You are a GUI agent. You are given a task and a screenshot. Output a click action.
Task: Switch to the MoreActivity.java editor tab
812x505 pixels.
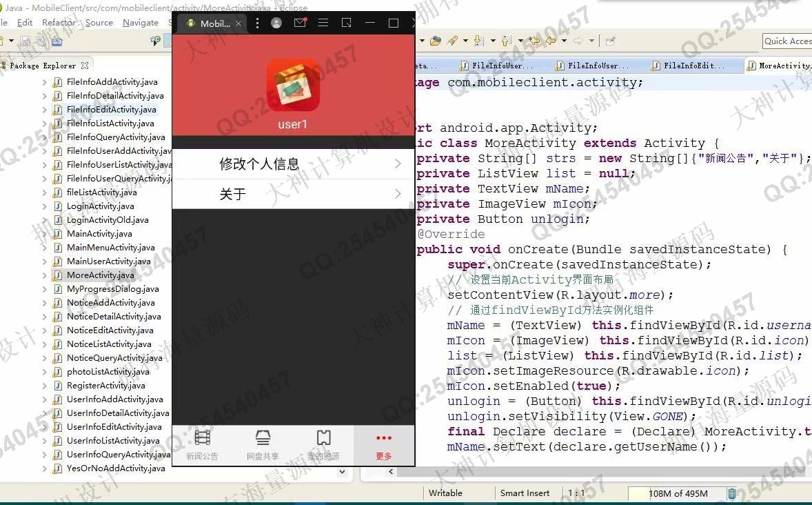[x=779, y=66]
